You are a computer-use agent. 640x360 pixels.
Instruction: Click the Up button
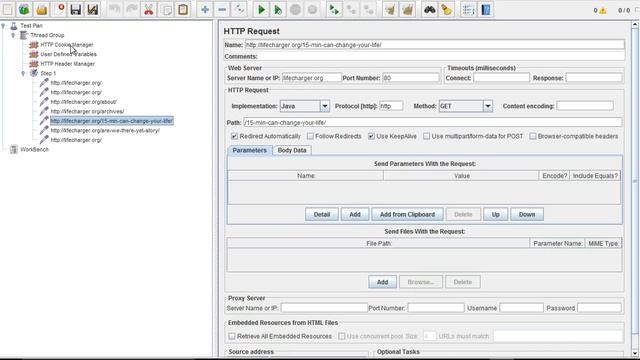pyautogui.click(x=496, y=214)
